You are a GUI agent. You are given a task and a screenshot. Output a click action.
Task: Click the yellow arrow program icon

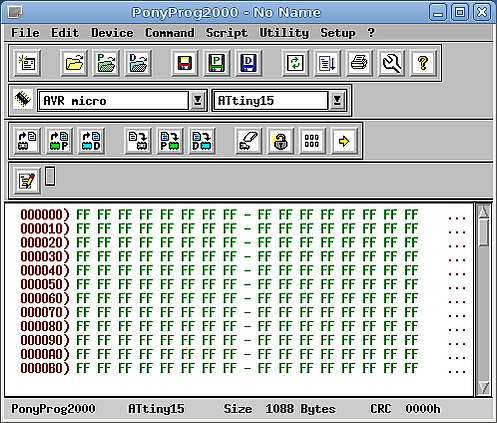[x=344, y=141]
